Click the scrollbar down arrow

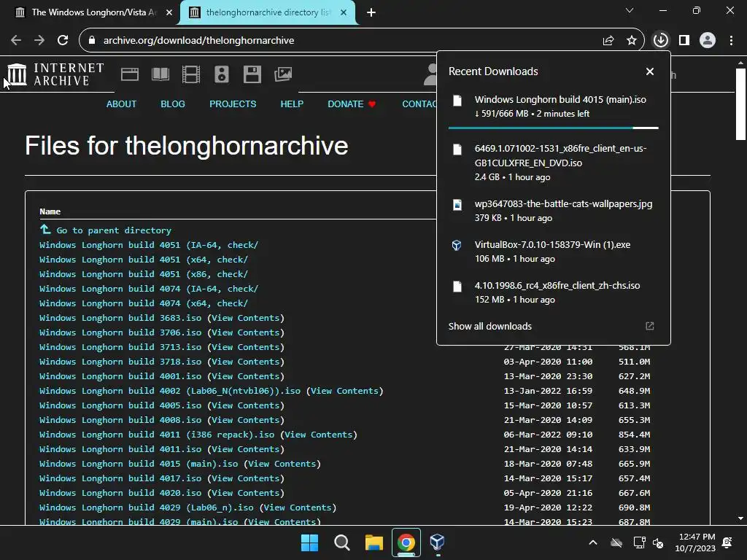740,518
